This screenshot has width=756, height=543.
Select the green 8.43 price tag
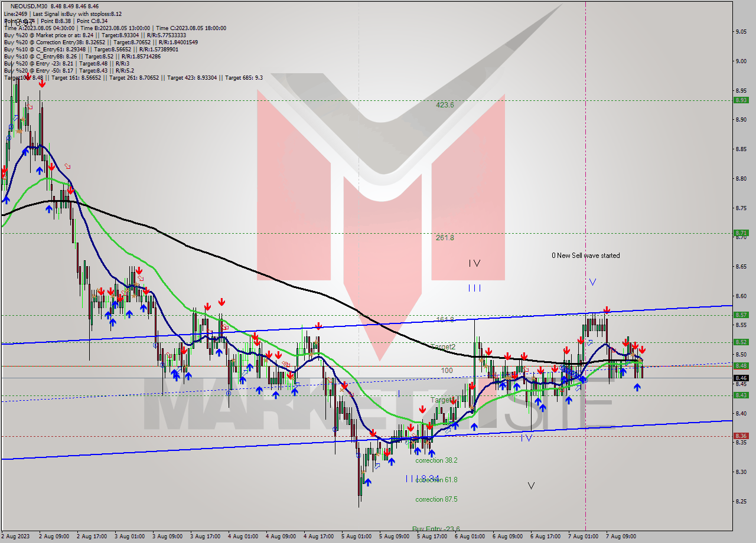(x=741, y=395)
